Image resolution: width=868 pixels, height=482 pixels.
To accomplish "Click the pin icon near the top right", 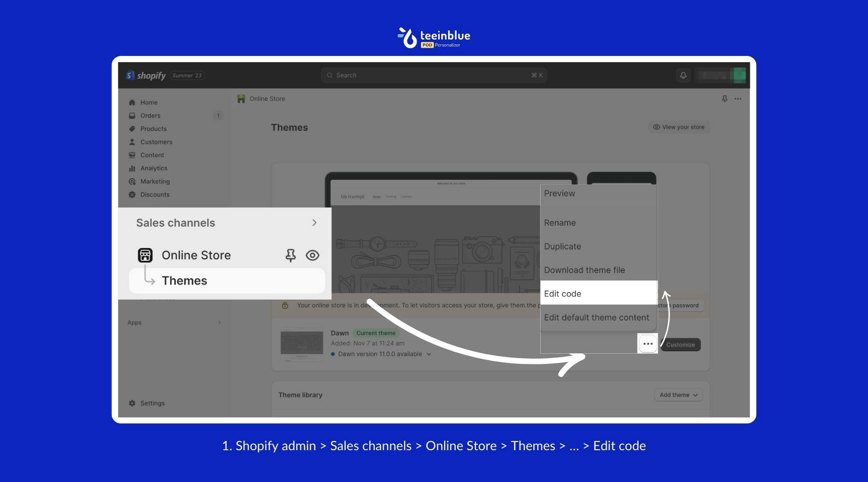I will click(724, 98).
